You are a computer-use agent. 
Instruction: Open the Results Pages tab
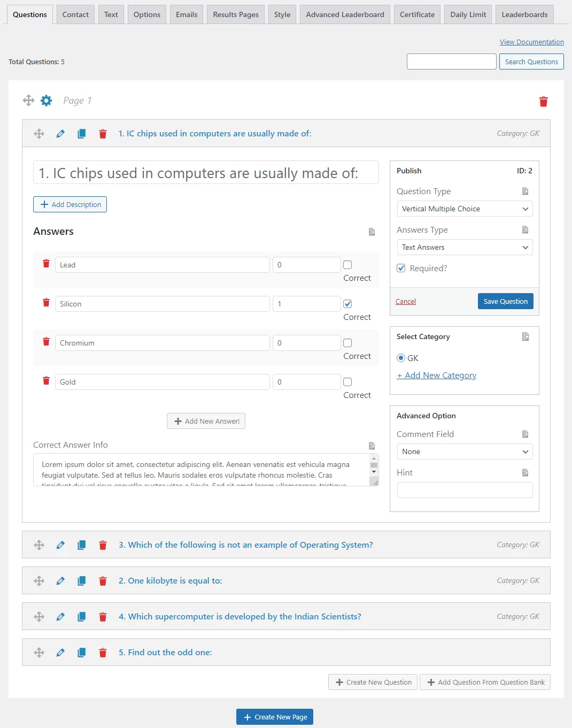click(x=236, y=14)
